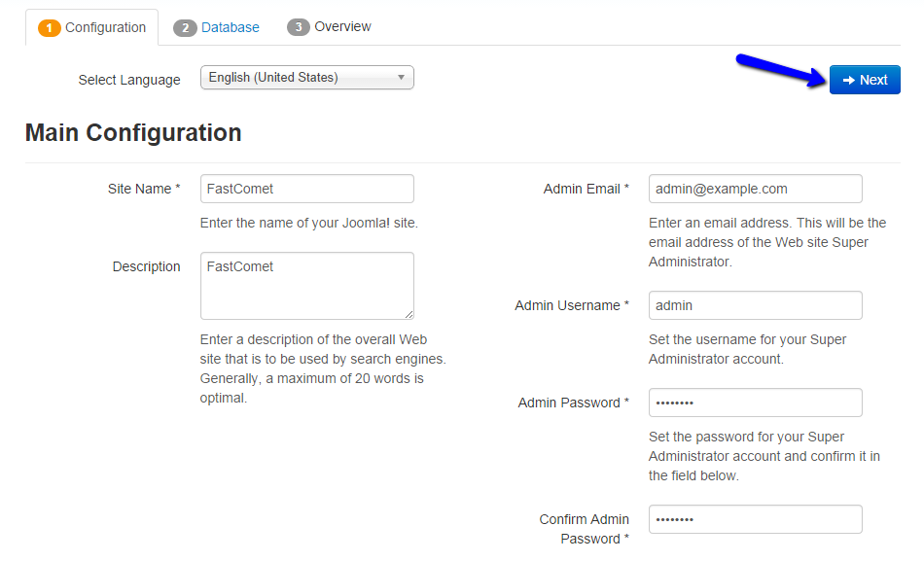924x561 pixels.
Task: Go to the Overview tab
Action: point(341,27)
